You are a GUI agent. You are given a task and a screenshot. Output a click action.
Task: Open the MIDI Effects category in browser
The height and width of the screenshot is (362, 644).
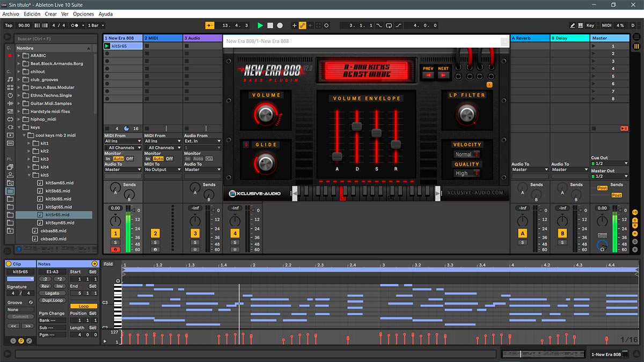tap(10, 111)
